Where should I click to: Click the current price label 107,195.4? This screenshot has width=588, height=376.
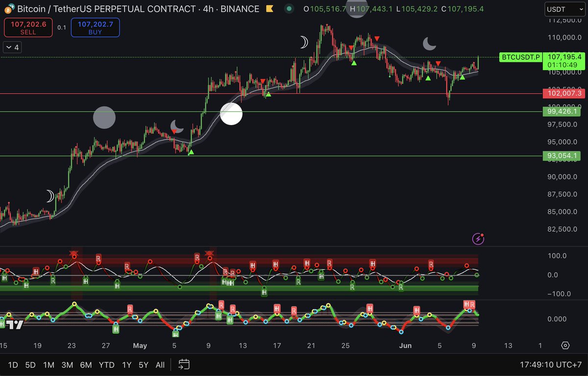click(564, 56)
